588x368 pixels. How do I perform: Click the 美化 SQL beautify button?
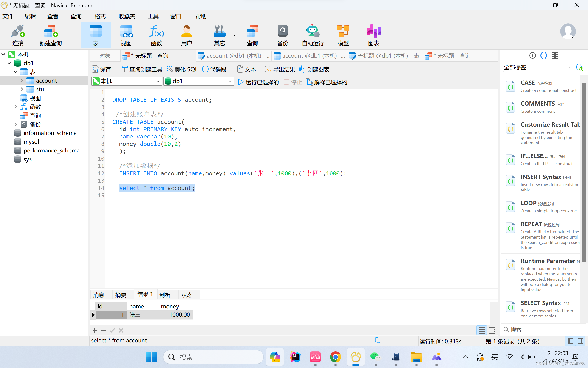tap(182, 69)
